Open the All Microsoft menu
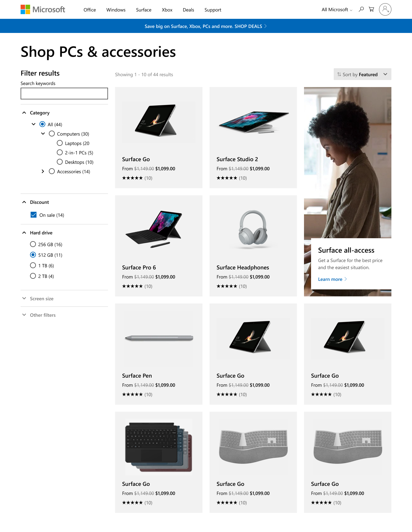The image size is (412, 532). pyautogui.click(x=337, y=10)
